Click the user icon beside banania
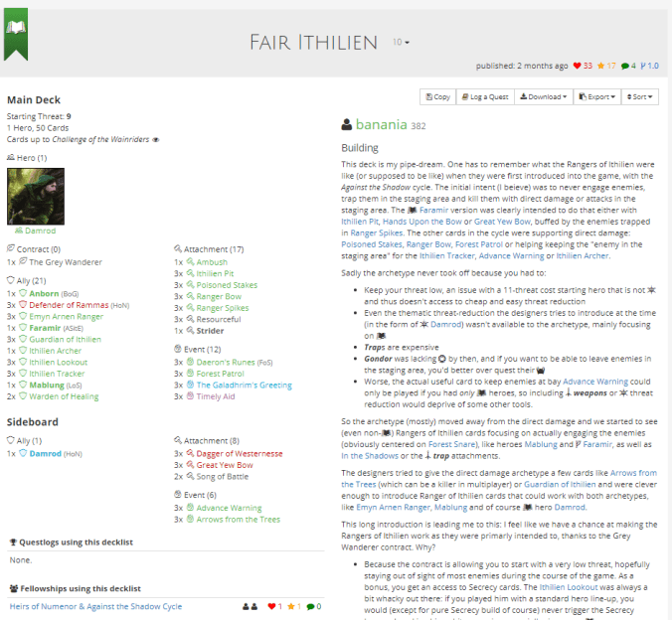Image resolution: width=672 pixels, height=620 pixels. point(346,124)
